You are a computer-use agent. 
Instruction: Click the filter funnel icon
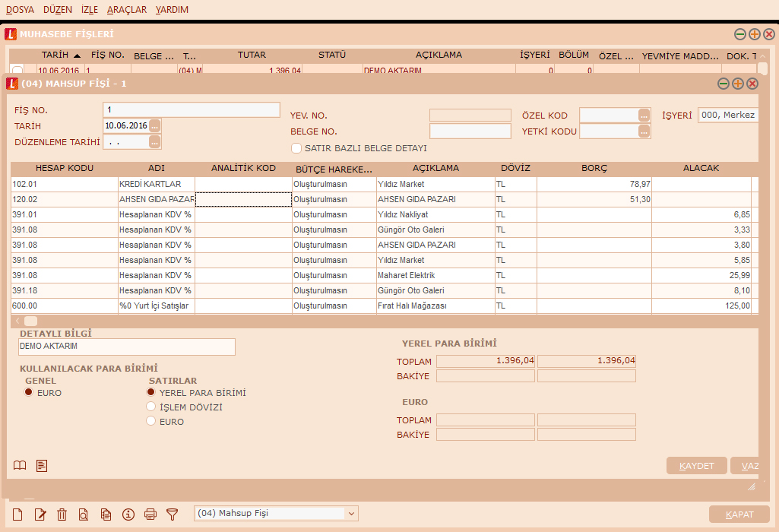point(172,514)
